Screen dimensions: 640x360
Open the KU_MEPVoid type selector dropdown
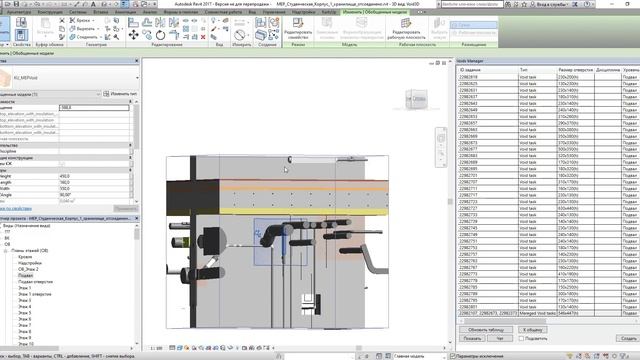point(137,78)
